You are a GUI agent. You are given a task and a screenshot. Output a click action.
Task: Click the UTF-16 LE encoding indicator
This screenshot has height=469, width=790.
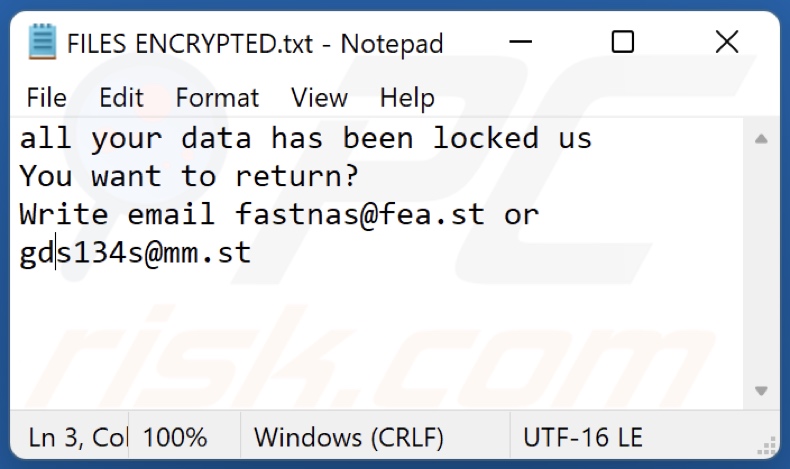(x=583, y=438)
